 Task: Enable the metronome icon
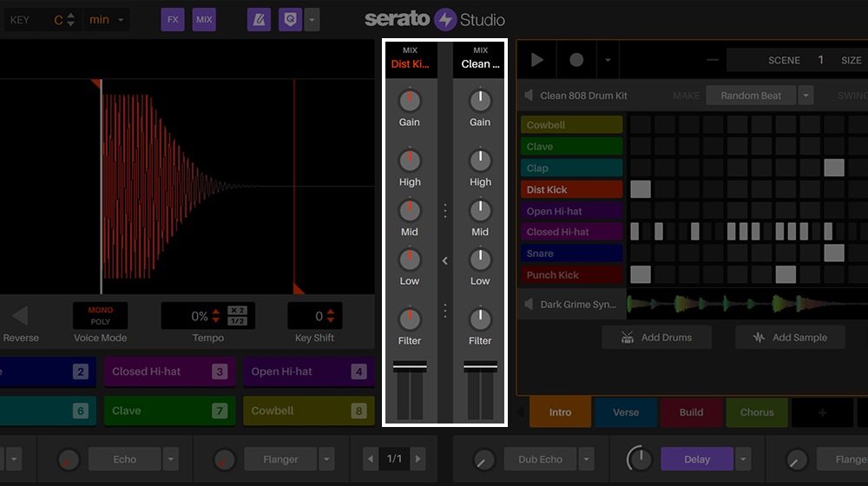[x=259, y=19]
